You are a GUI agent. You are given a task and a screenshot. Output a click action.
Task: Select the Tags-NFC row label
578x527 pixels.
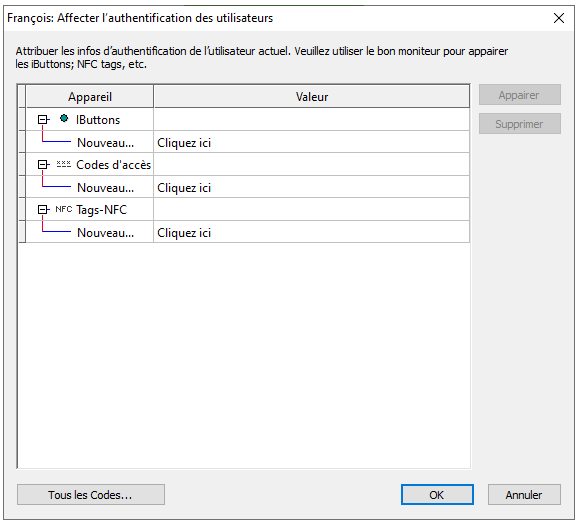[x=101, y=210]
